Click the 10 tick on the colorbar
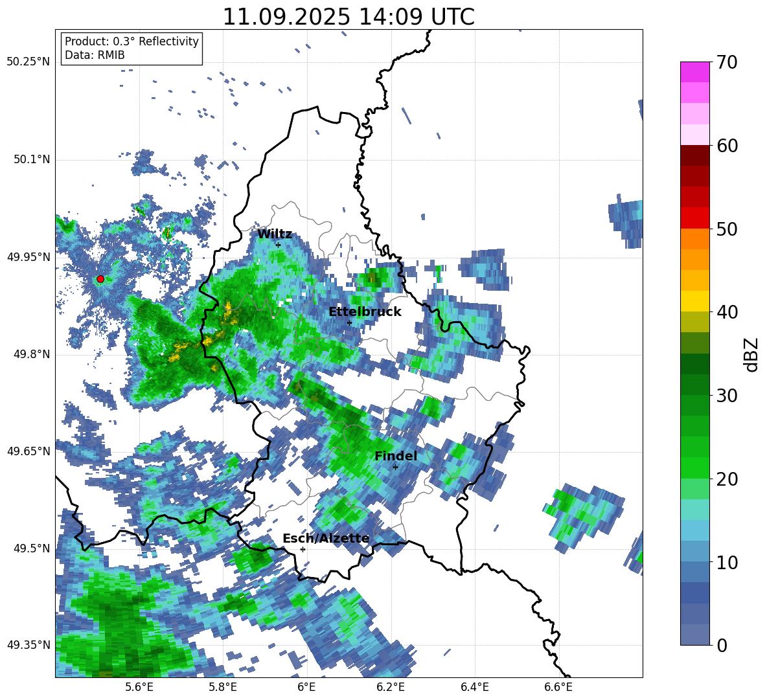 pyautogui.click(x=726, y=562)
